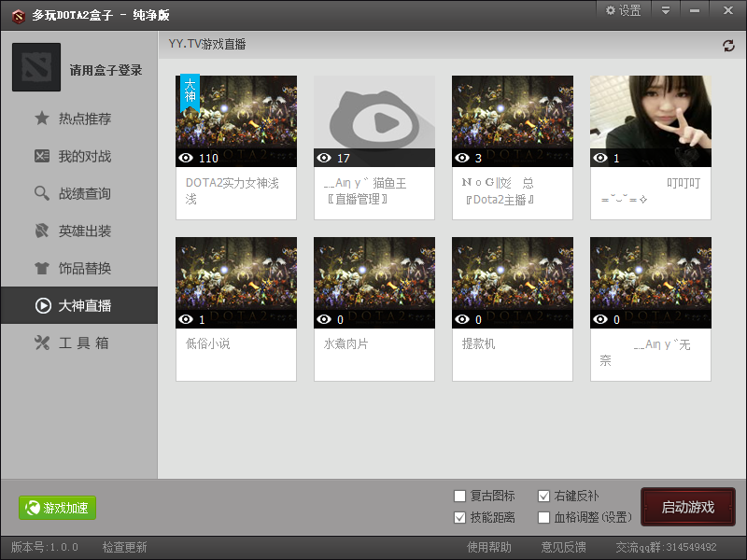Click stream title NoG 彪总 Dota2主播
The image size is (747, 560).
[x=498, y=191]
